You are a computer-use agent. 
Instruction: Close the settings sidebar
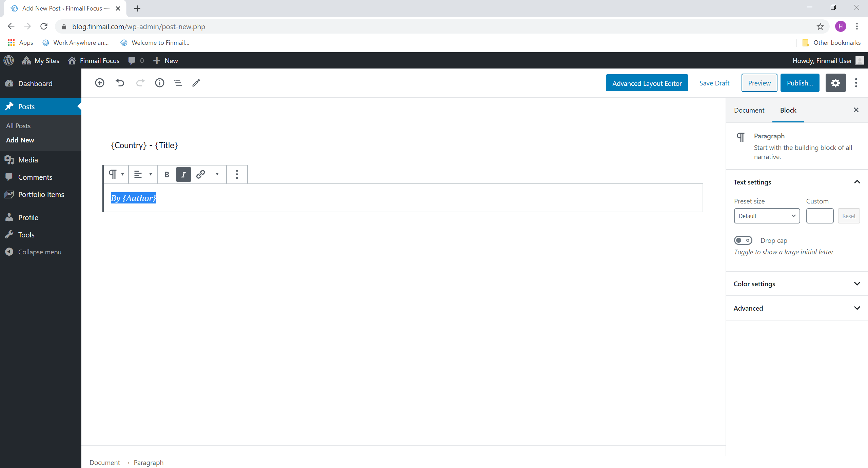856,110
